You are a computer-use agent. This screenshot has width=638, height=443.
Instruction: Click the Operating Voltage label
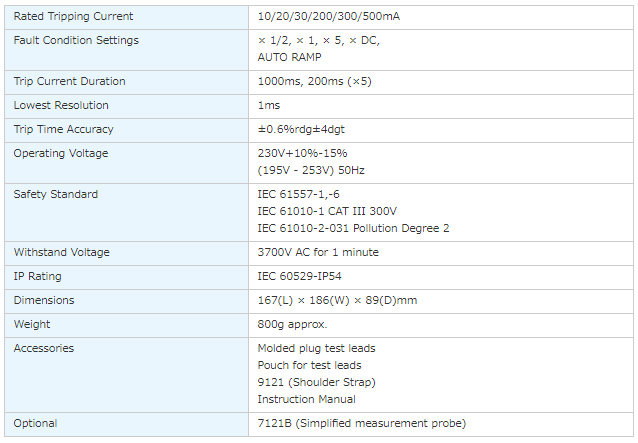pyautogui.click(x=60, y=153)
